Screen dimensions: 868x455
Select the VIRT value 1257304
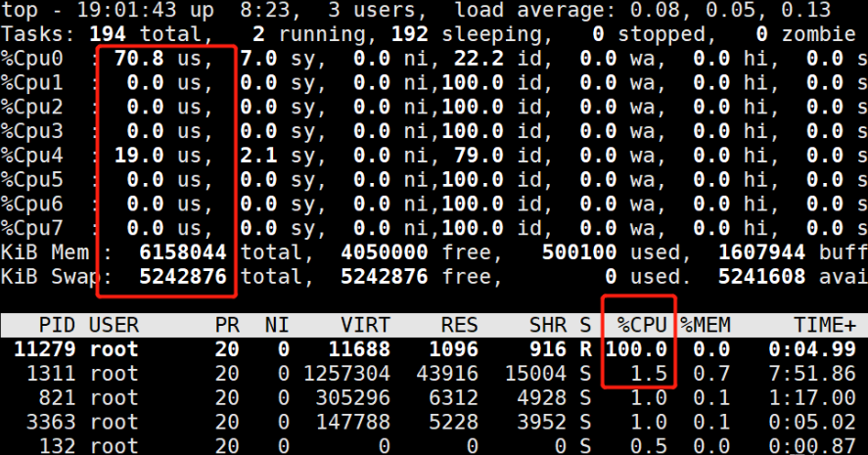pos(347,374)
